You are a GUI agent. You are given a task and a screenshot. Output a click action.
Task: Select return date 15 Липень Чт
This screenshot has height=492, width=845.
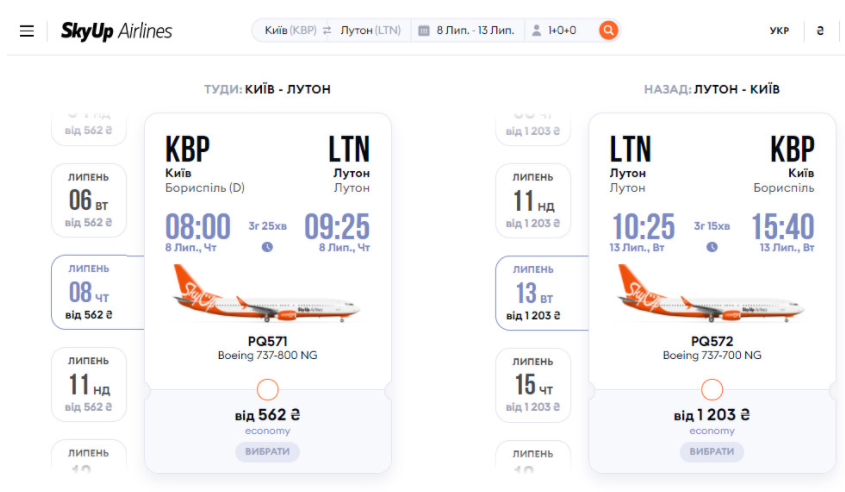(534, 384)
